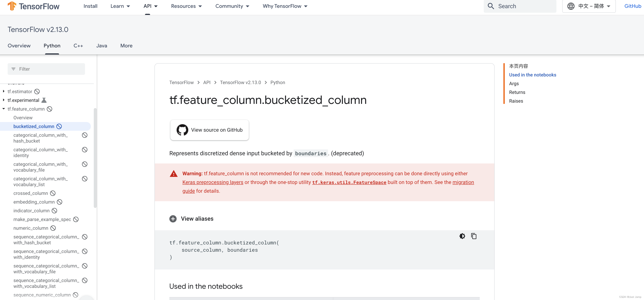This screenshot has height=300, width=644.
Task: Expand the tf.estimator tree item
Action: [x=3, y=91]
